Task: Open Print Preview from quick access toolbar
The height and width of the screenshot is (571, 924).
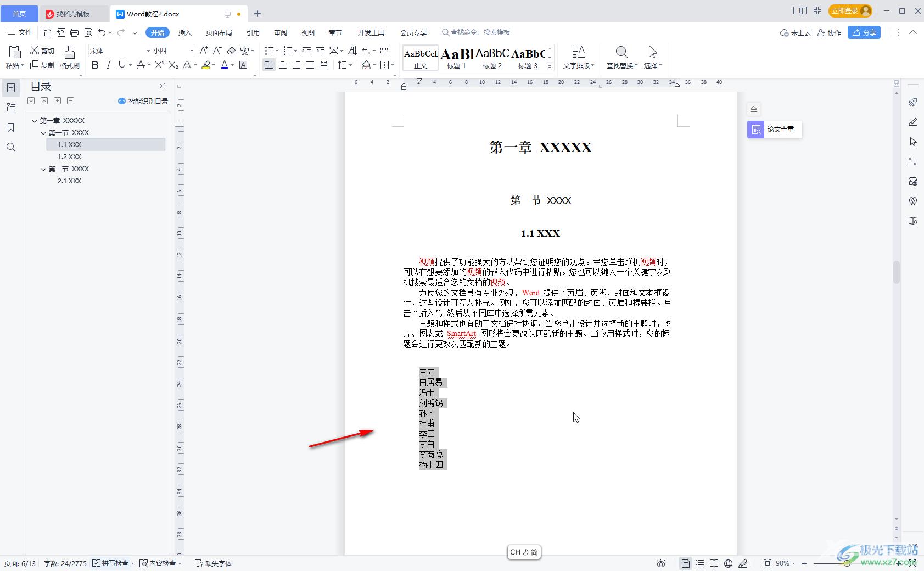Action: (x=88, y=32)
